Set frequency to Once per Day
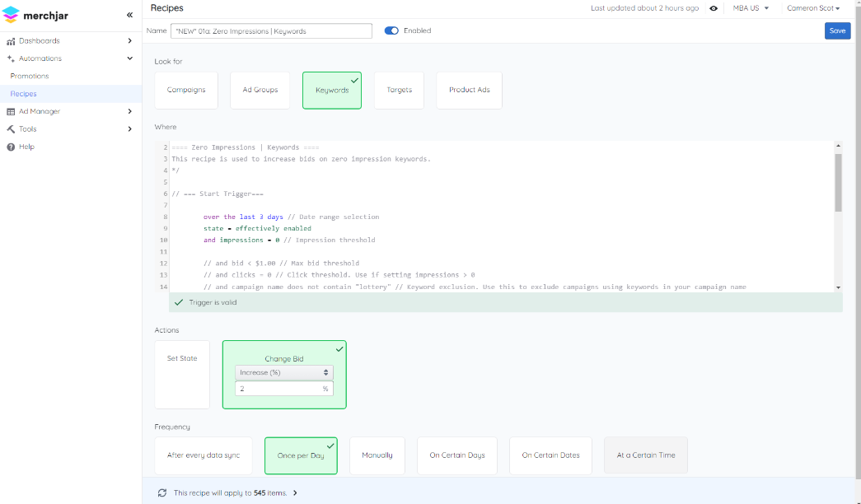861x504 pixels. click(301, 455)
